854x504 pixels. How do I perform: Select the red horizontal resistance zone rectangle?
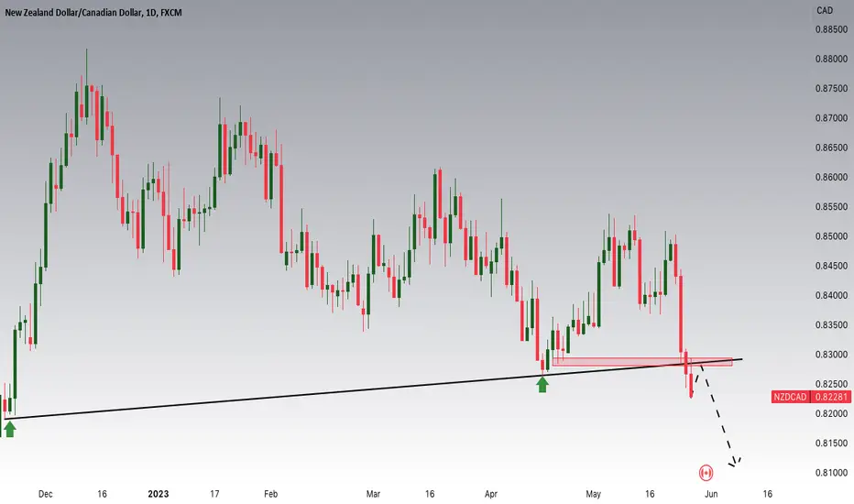[642, 361]
